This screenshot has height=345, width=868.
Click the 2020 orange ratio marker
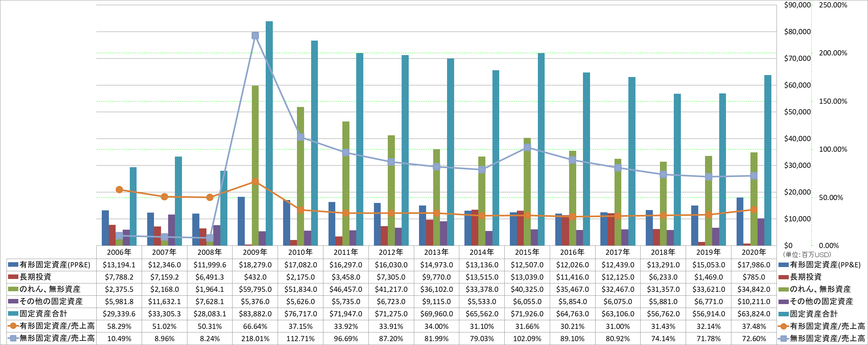click(x=754, y=210)
